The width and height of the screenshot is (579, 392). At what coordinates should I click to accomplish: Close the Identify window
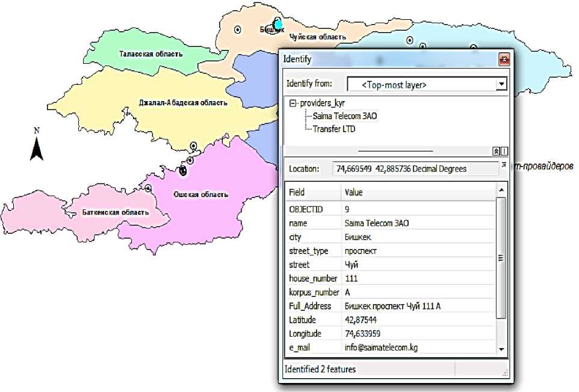pos(504,59)
